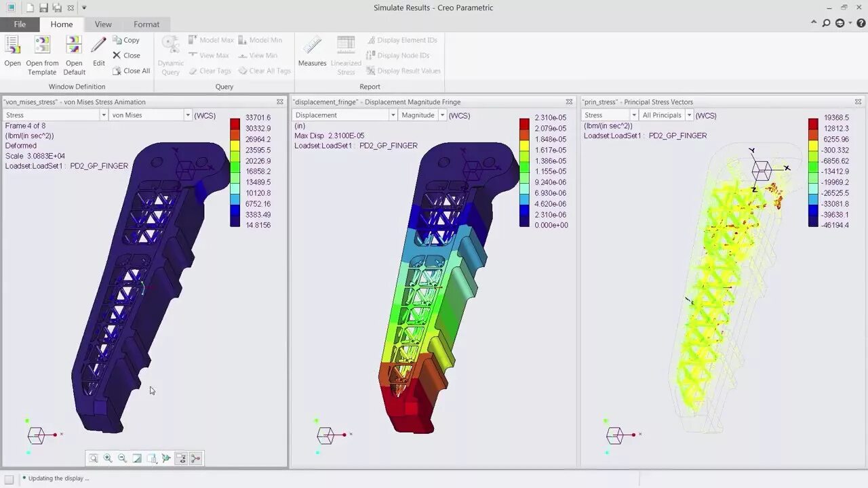Click Model Min query

pos(260,40)
